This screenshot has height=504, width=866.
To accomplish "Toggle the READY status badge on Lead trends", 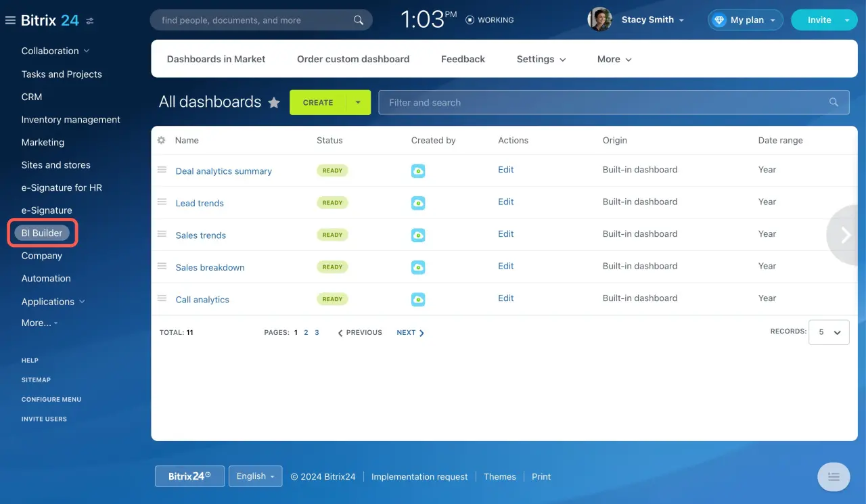I will coord(332,202).
